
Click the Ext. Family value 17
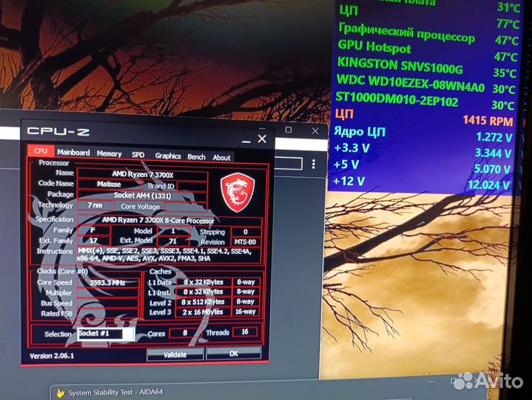93,241
